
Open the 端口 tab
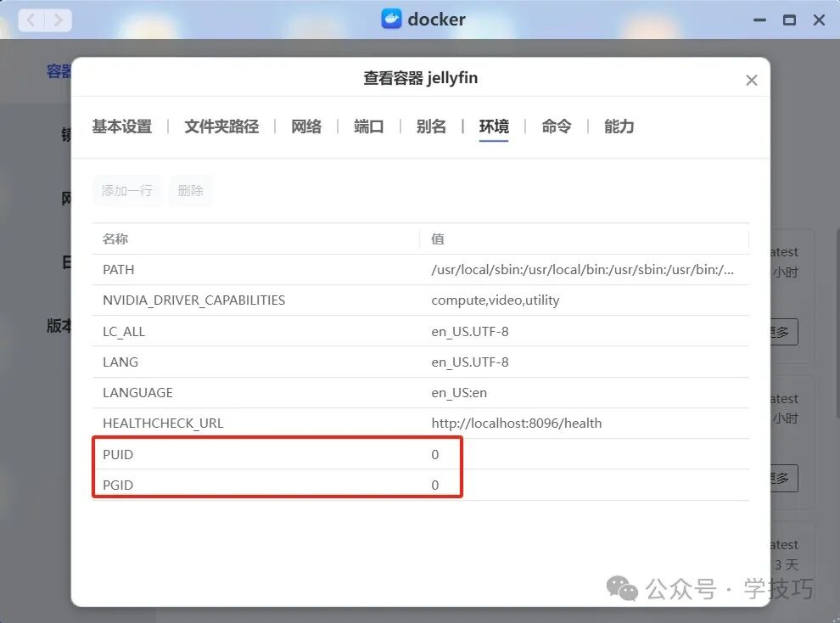[367, 126]
